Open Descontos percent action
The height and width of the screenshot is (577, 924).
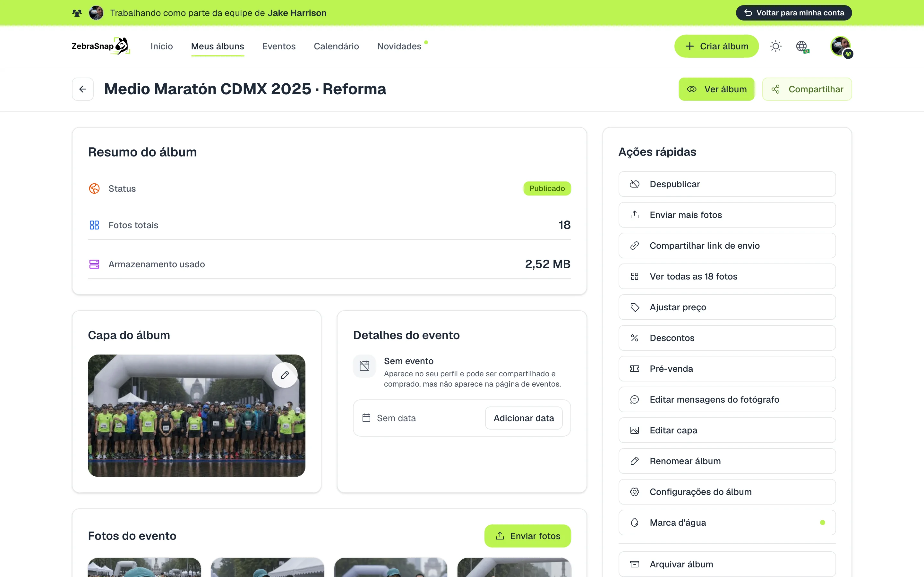(x=727, y=338)
